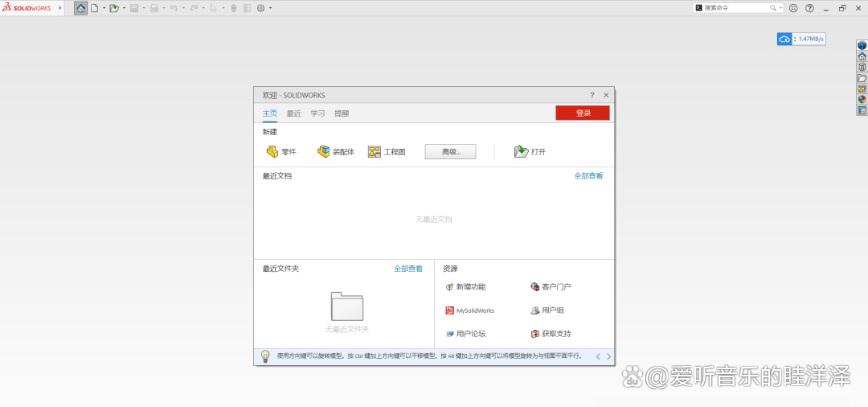This screenshot has width=868, height=407.
Task: Expand the SOLIDWORKS logo menu arrow
Action: click(60, 8)
